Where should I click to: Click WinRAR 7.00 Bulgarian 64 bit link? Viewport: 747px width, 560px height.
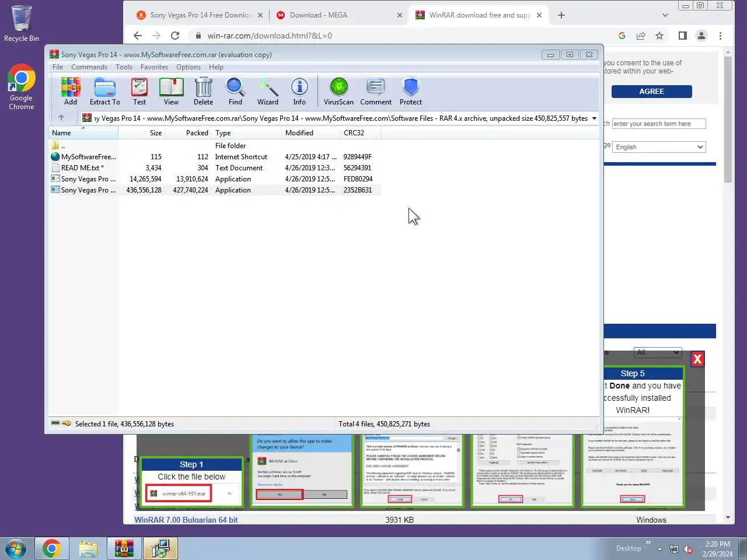point(186,520)
